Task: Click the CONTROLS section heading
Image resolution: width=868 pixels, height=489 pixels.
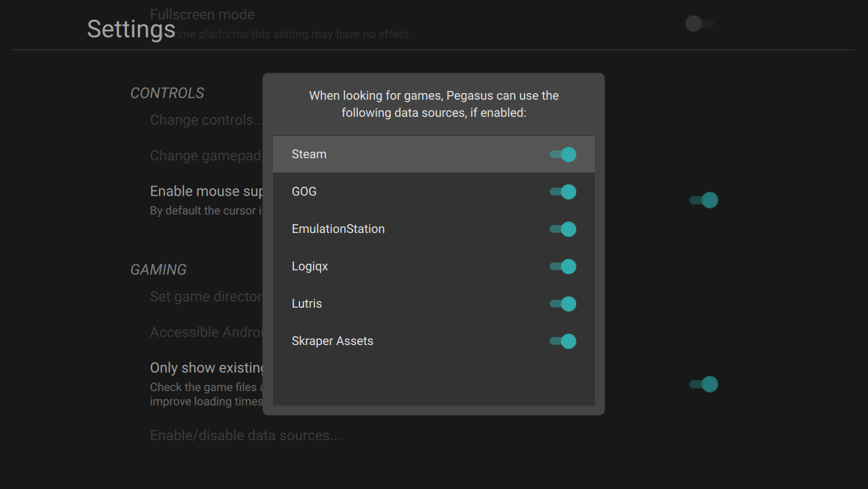Action: (167, 93)
